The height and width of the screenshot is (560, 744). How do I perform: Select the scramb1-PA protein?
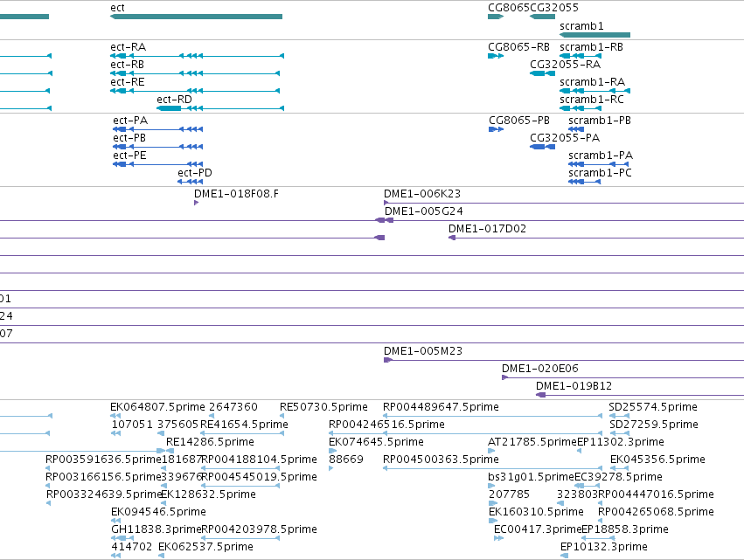[598, 164]
